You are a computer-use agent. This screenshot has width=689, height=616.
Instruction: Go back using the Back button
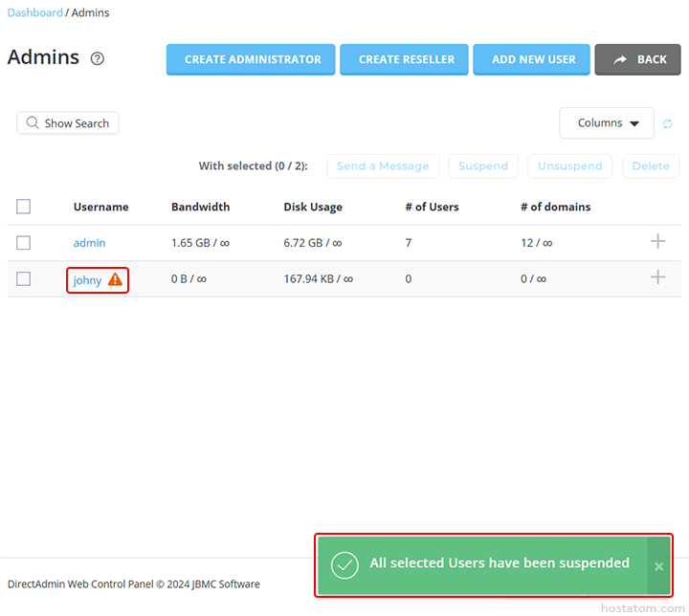click(637, 59)
